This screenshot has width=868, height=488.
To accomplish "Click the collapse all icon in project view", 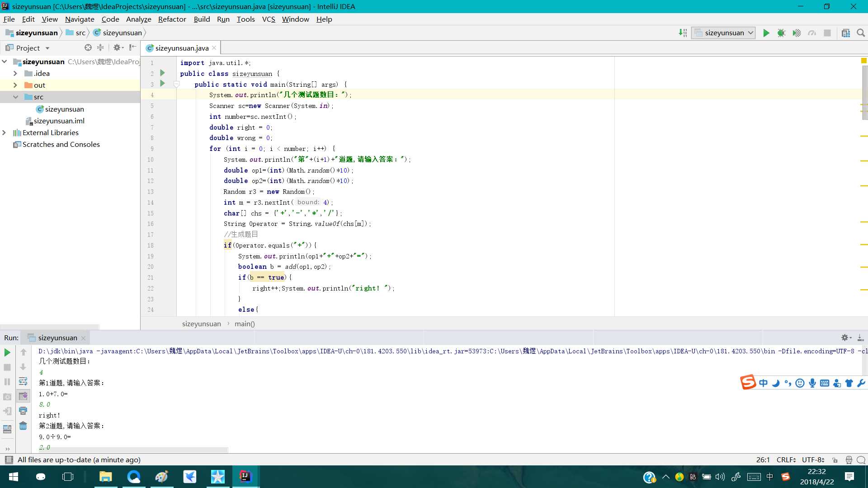I will (x=101, y=47).
